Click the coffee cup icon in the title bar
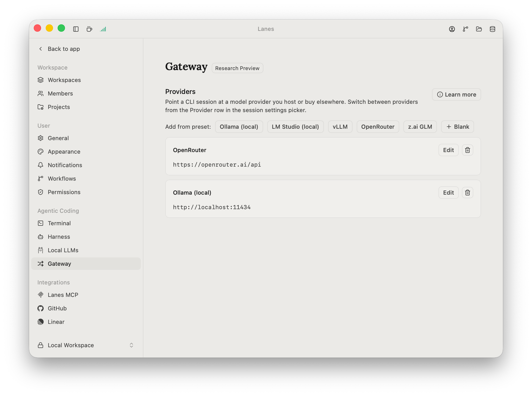The width and height of the screenshot is (532, 396). coord(89,29)
